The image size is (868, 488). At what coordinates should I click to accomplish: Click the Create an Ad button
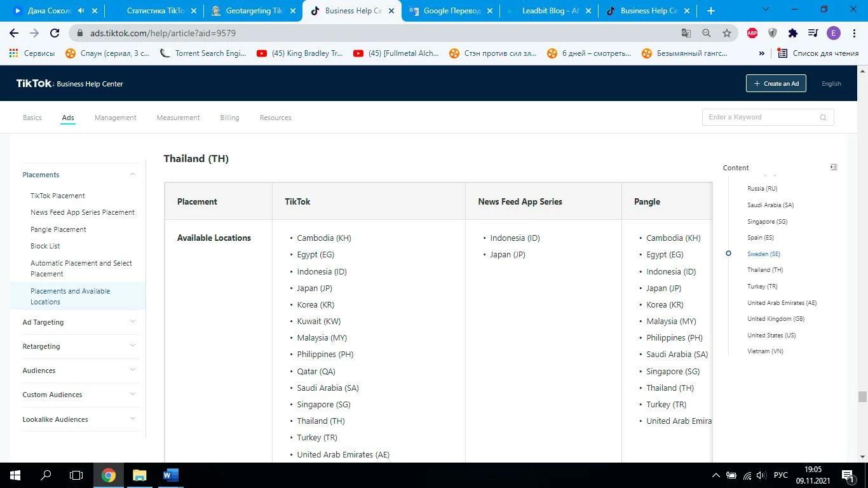click(x=776, y=83)
